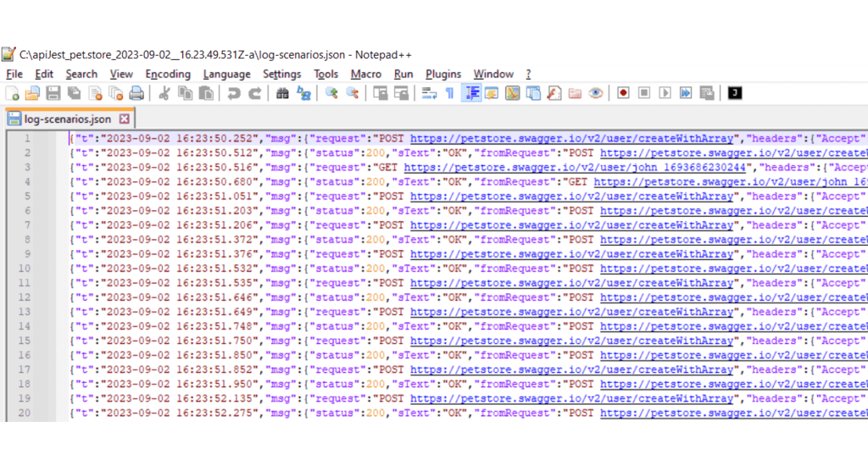Click line number 10 in the margin
Viewport: 868px width, 466px height.
coord(25,269)
